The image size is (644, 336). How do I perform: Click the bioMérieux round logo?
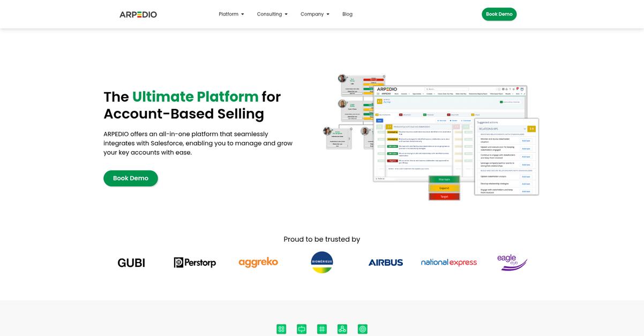click(322, 262)
